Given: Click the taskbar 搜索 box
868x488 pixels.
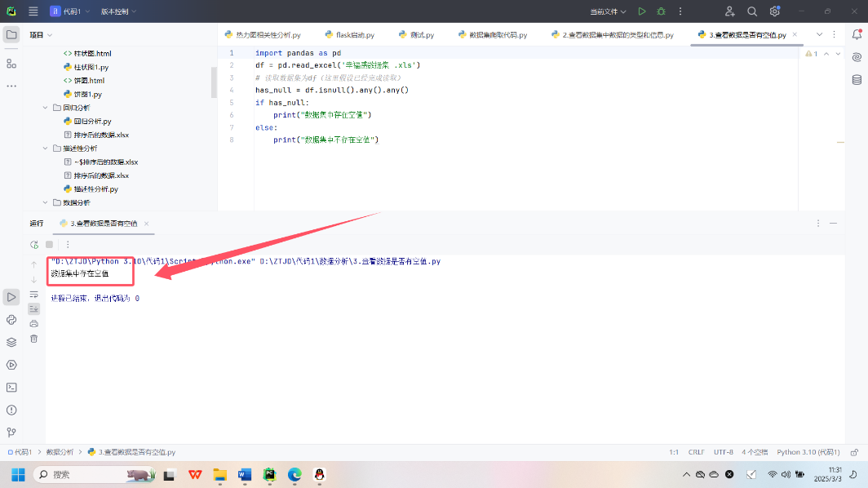Looking at the screenshot, I should tap(95, 475).
